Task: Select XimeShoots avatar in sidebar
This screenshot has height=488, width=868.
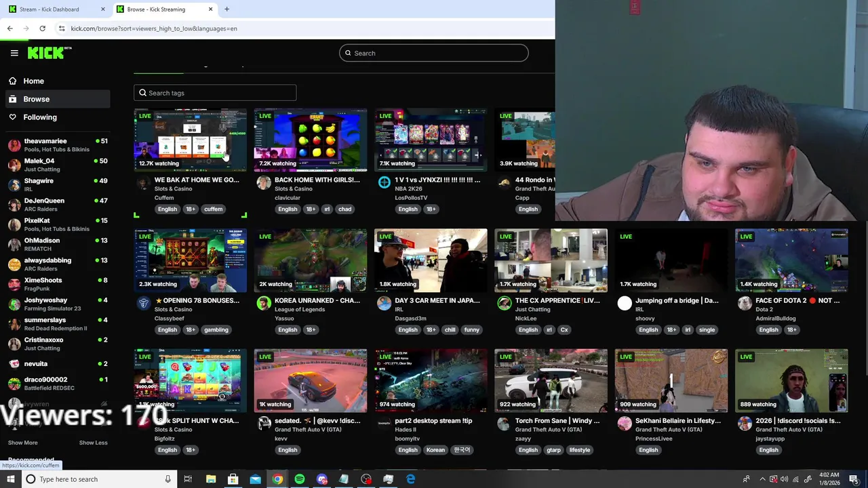Action: click(14, 284)
